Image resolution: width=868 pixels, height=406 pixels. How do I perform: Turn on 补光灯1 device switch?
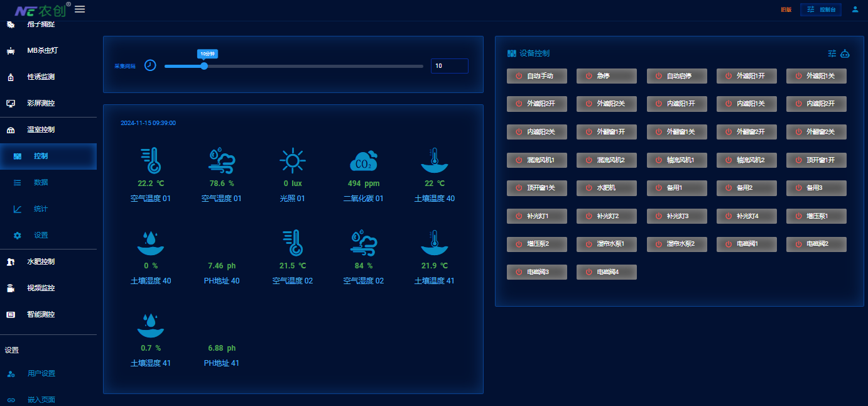[537, 216]
